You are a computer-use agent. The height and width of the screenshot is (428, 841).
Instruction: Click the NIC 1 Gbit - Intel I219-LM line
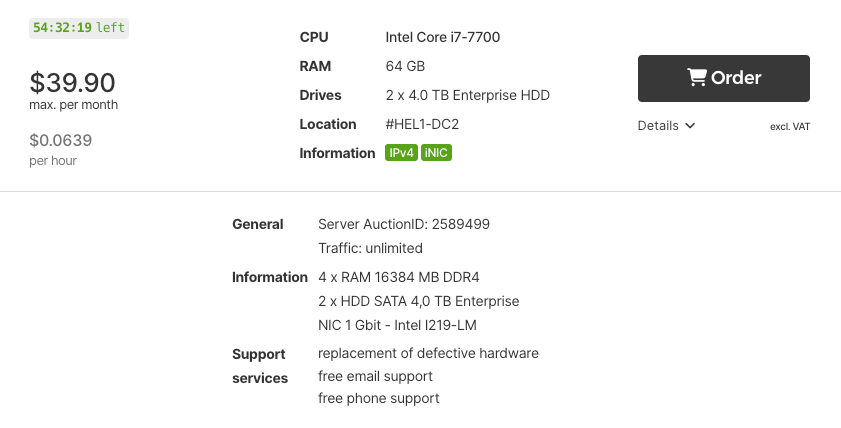coord(410,325)
